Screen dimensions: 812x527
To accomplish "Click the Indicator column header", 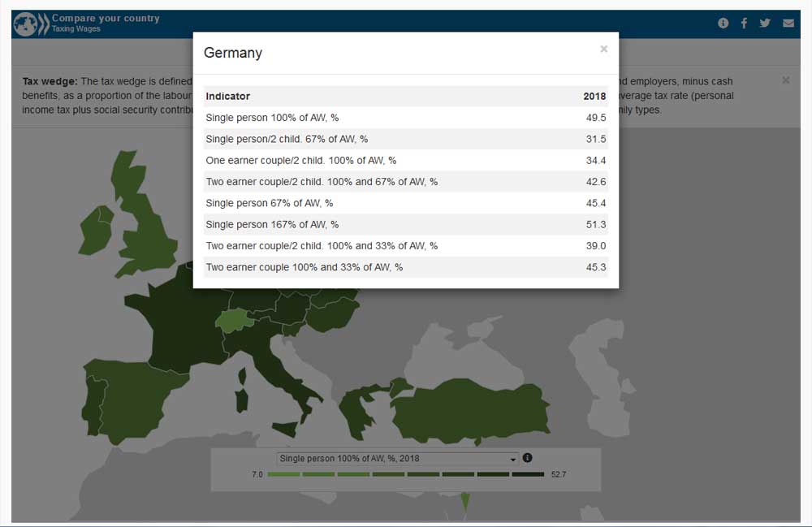I will pyautogui.click(x=228, y=97).
